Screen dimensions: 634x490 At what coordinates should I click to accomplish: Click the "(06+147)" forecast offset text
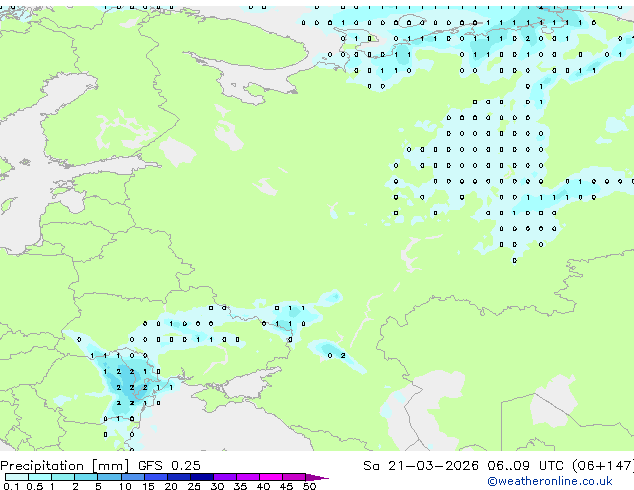tap(603, 466)
